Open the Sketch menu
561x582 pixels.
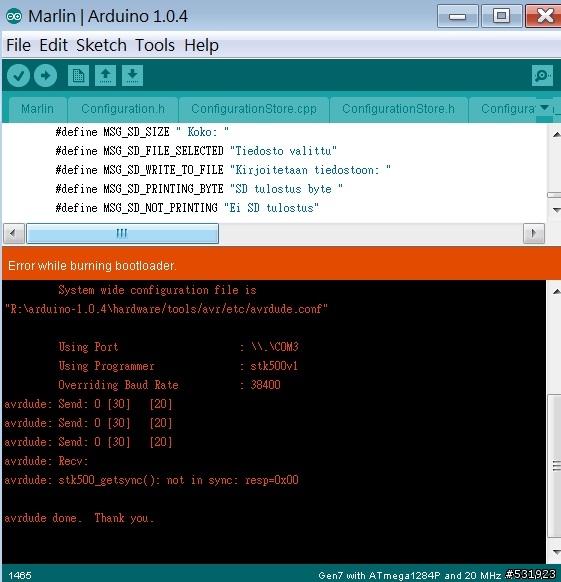click(101, 45)
